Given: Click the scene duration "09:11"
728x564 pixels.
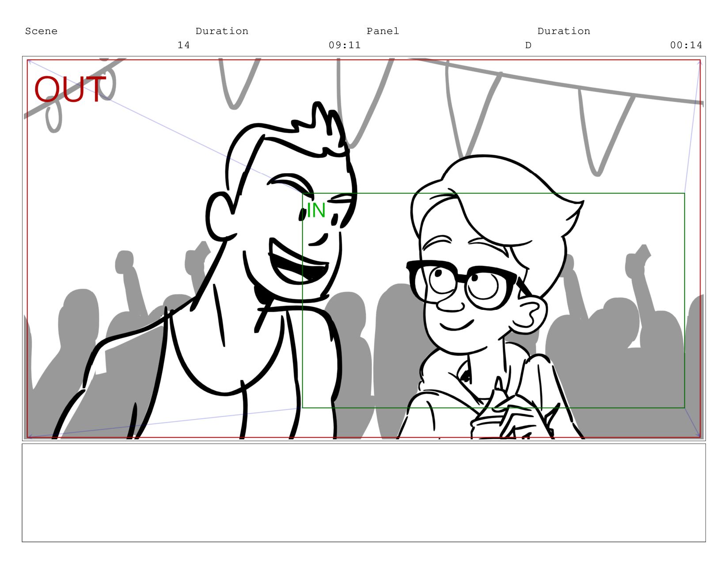Looking at the screenshot, I should (x=345, y=45).
